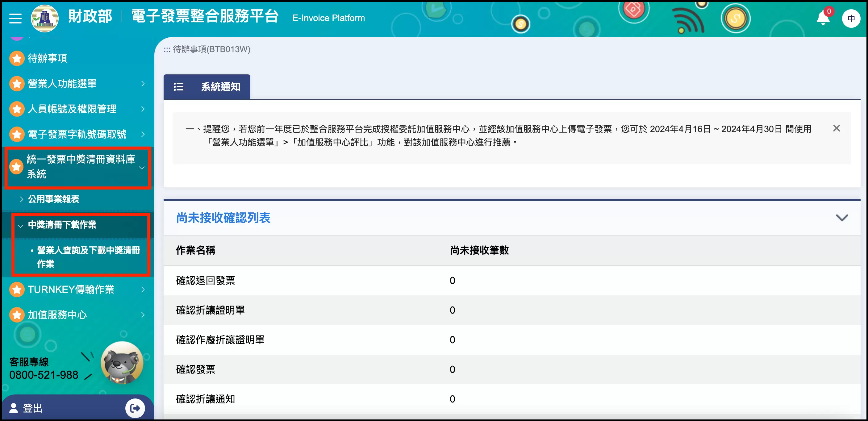Select the 系統通知 tab
This screenshot has width=868, height=421.
[x=207, y=87]
